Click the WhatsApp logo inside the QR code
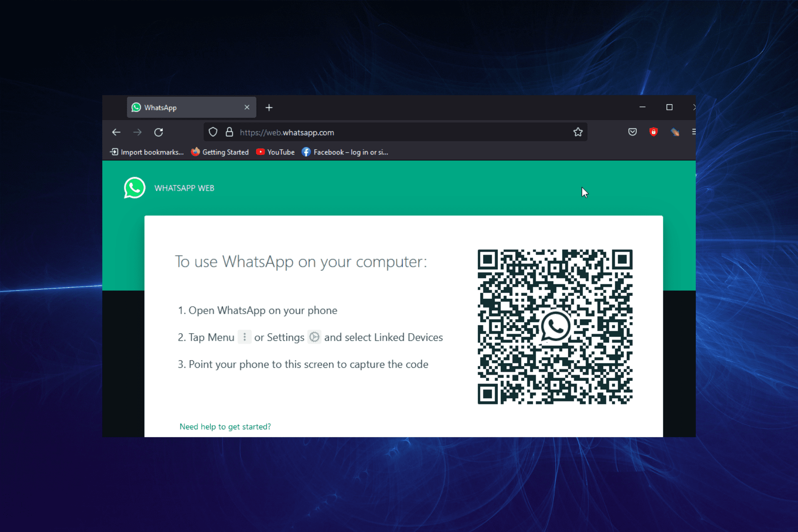This screenshot has height=532, width=798. (555, 327)
